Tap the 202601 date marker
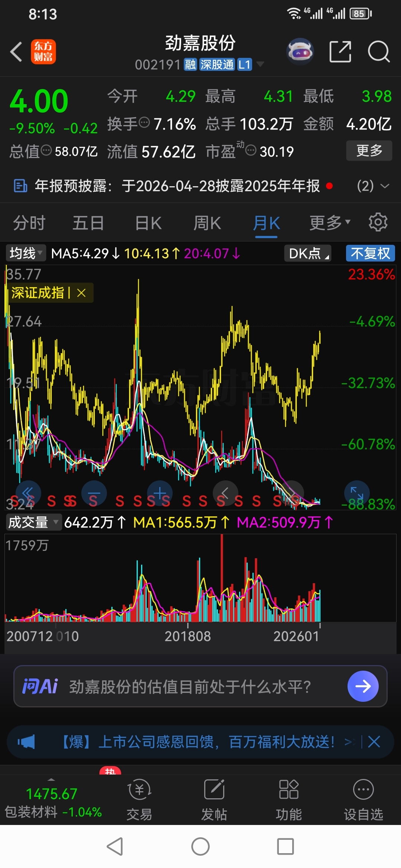 (296, 636)
